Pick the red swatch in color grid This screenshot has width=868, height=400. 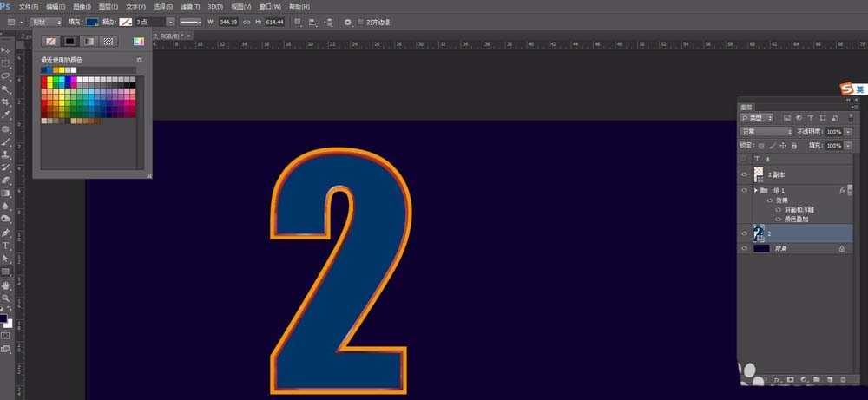click(x=44, y=81)
